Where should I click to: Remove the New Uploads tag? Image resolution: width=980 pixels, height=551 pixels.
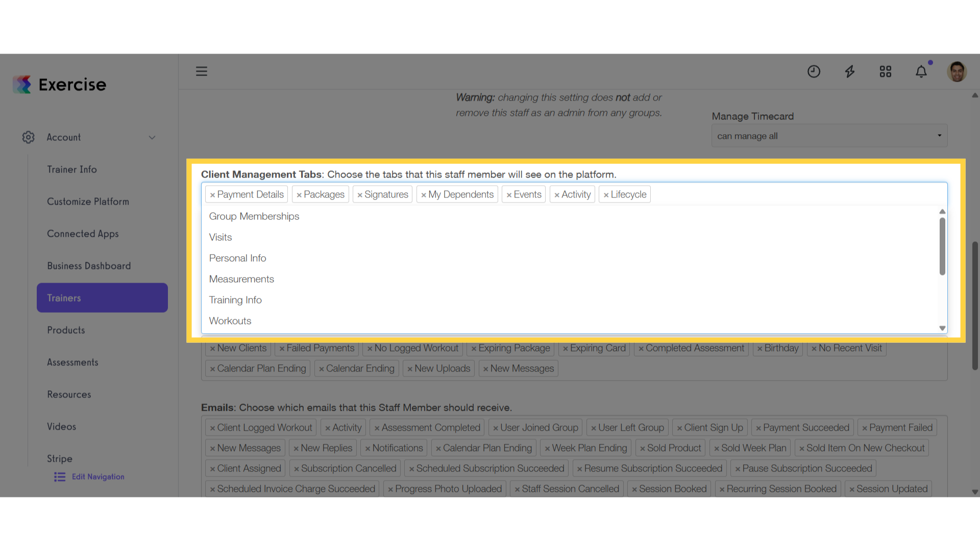pos(410,369)
